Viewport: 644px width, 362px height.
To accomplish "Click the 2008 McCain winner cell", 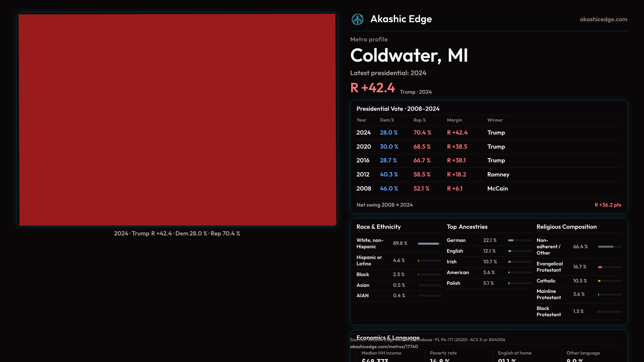I will (x=497, y=189).
